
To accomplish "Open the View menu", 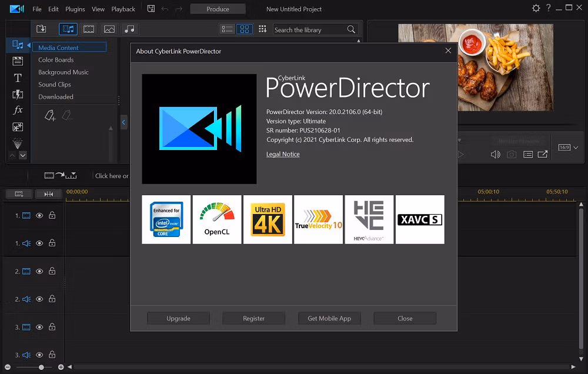I will click(x=98, y=9).
